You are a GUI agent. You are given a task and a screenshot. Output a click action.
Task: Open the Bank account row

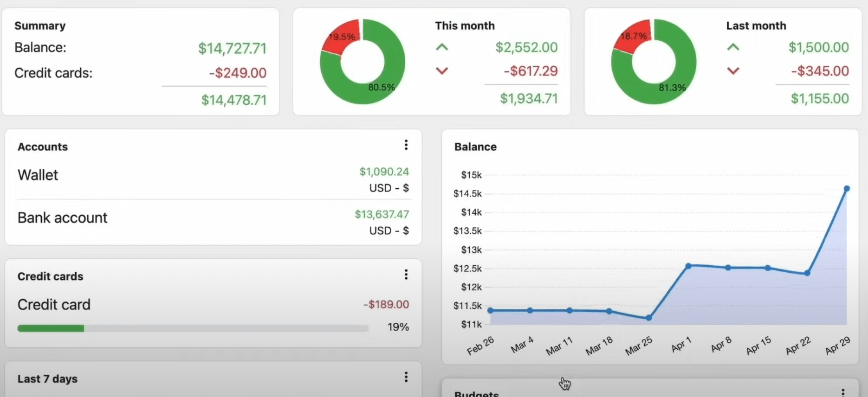pos(213,222)
